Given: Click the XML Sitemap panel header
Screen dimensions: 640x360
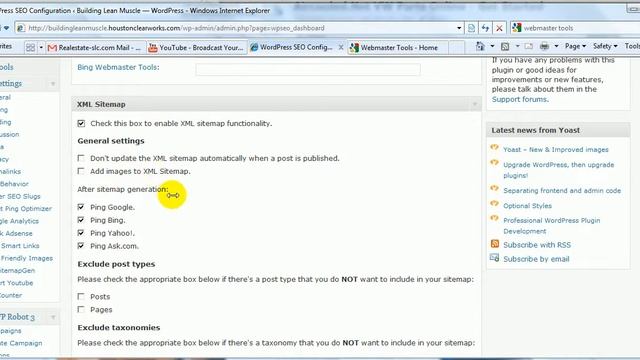Looking at the screenshot, I should [276, 104].
